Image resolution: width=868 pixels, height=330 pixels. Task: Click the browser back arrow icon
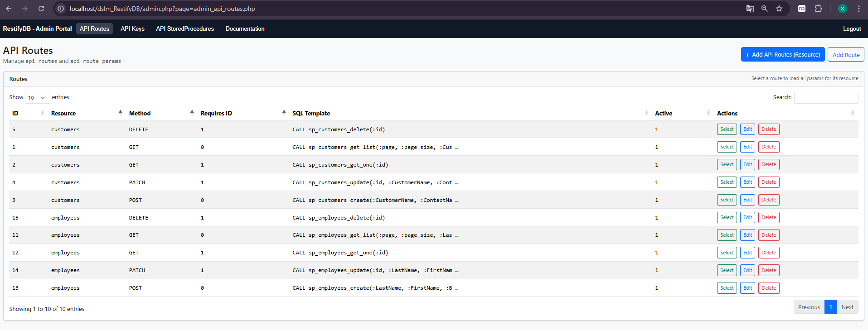[9, 9]
